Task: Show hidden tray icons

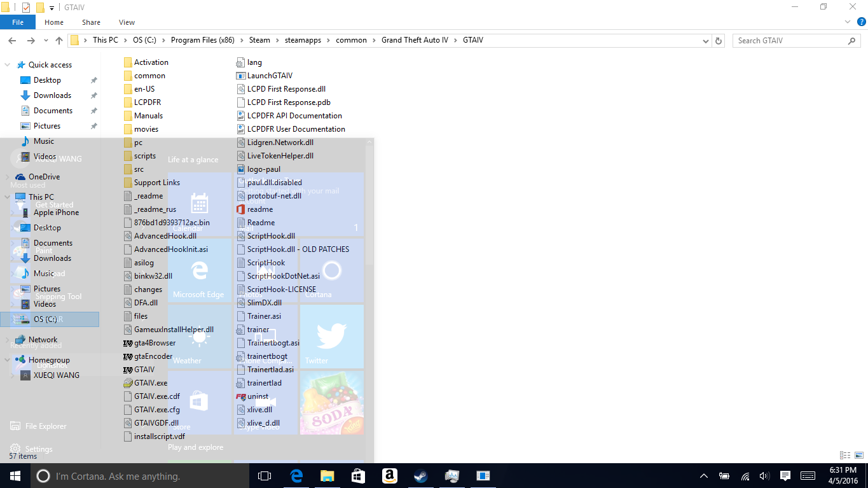Action: [x=704, y=476]
